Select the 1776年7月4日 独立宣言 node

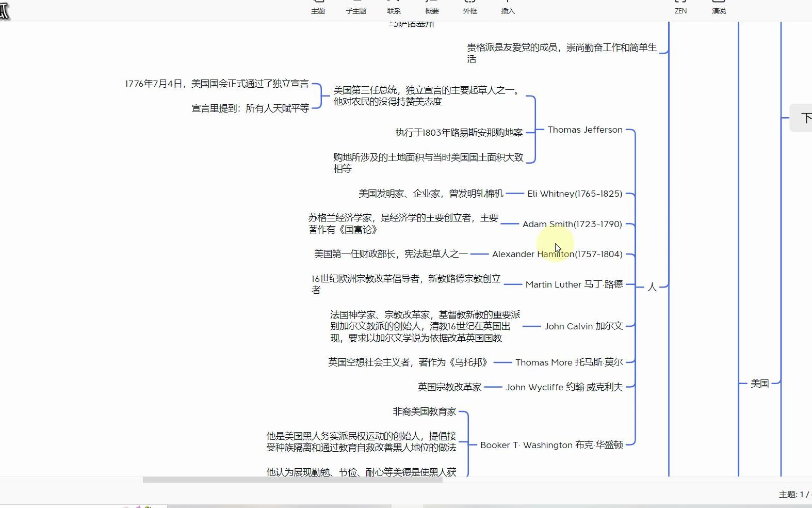pos(217,84)
